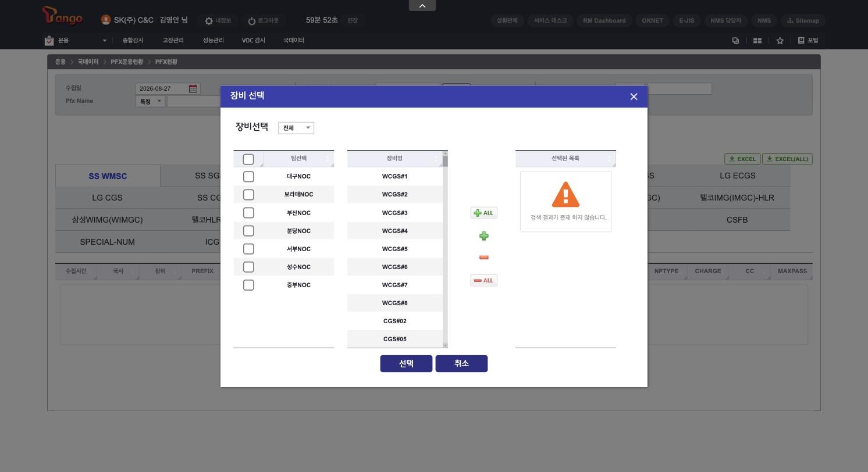Sort by 장비명 column header

pos(394,158)
